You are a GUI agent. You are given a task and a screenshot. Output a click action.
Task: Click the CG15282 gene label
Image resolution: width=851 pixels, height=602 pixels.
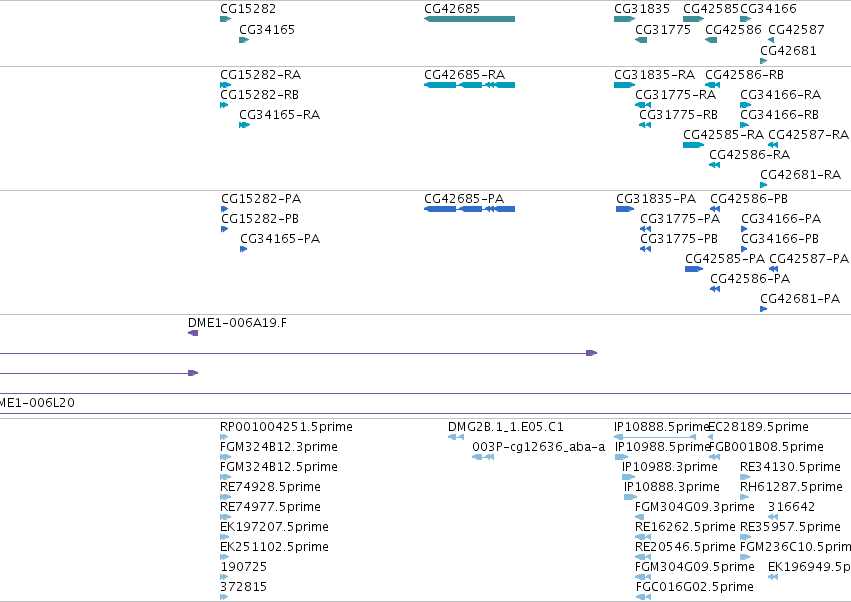pyautogui.click(x=248, y=9)
